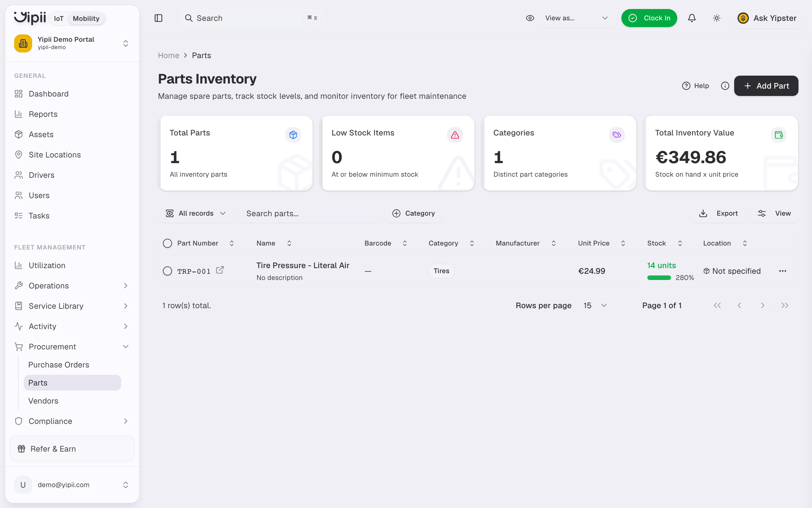Screen dimensions: 812x508
Task: Switch theme with the sun icon
Action: [717, 18]
